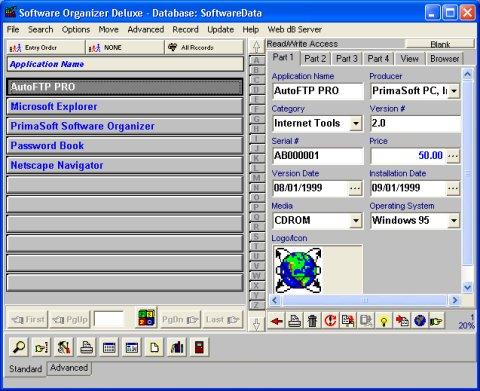
Task: Open the Price ellipsis calculator button
Action: (x=453, y=156)
